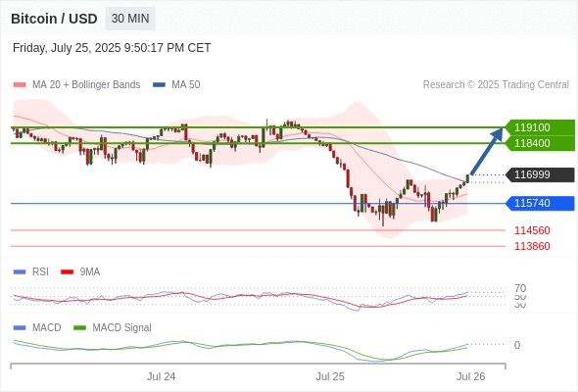Click the date 'Friday, July 25, 2025 9:50:17 PM CET'

tap(112, 48)
